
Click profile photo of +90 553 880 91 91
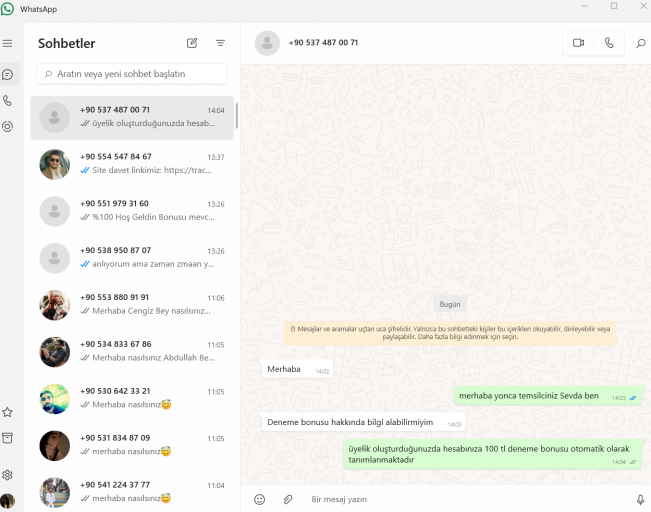coord(54,305)
